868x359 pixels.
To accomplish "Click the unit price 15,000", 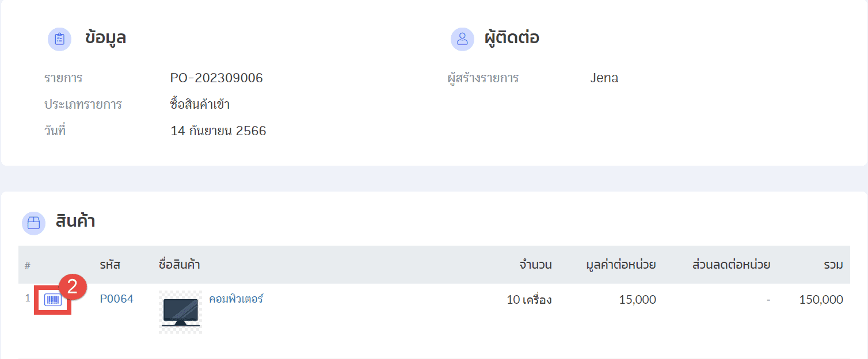I will (638, 300).
